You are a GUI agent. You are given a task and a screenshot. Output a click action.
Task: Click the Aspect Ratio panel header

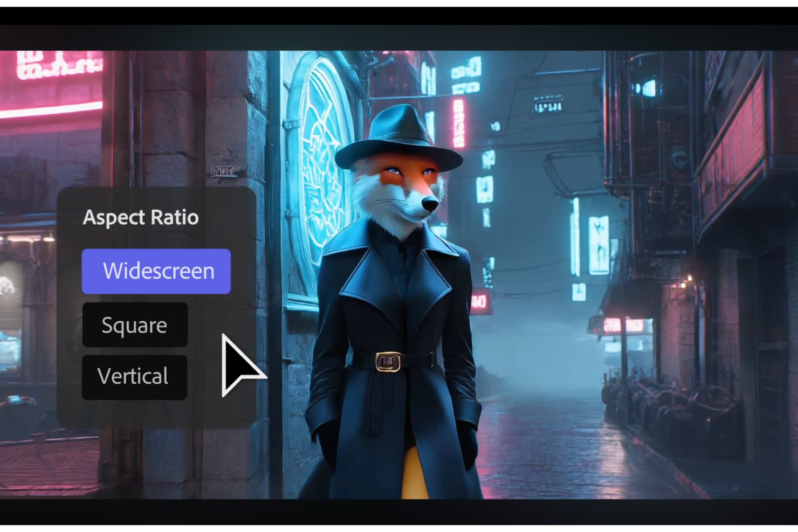[x=141, y=217]
